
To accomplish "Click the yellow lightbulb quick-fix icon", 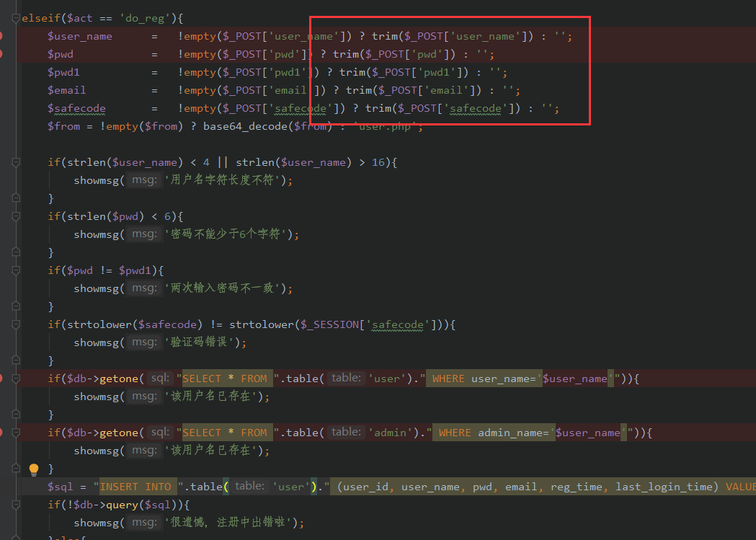I will point(33,469).
